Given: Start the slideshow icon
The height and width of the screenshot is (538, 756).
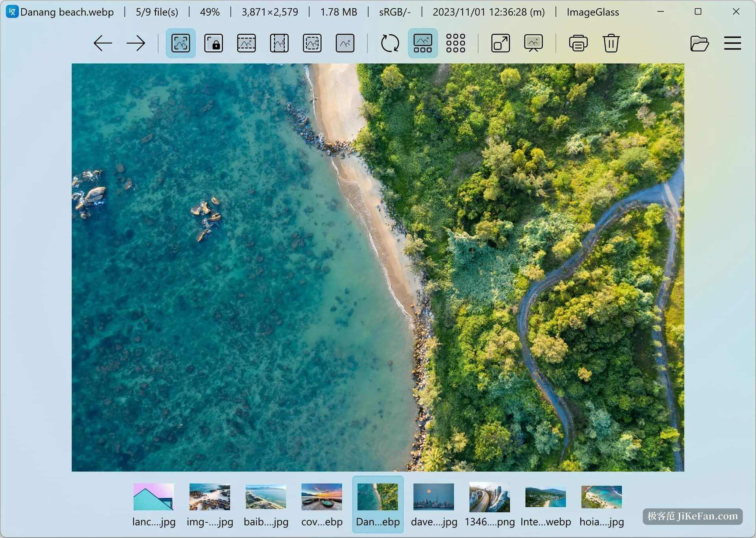Looking at the screenshot, I should pos(534,43).
